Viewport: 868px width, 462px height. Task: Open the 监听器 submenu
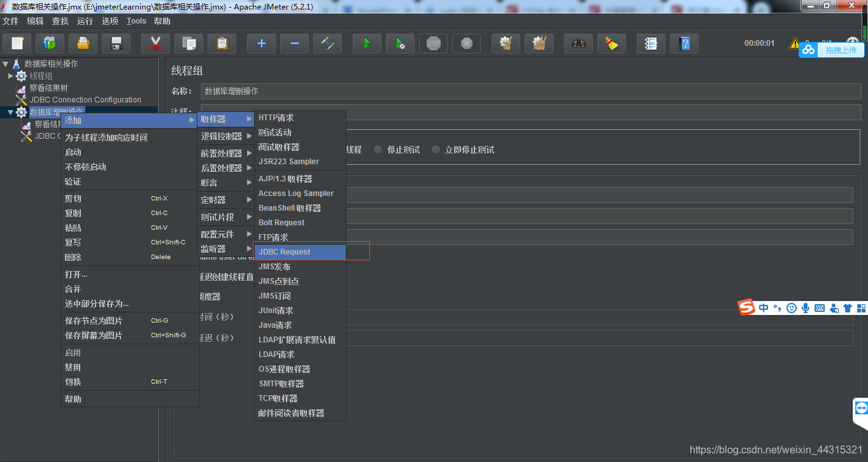tap(226, 249)
